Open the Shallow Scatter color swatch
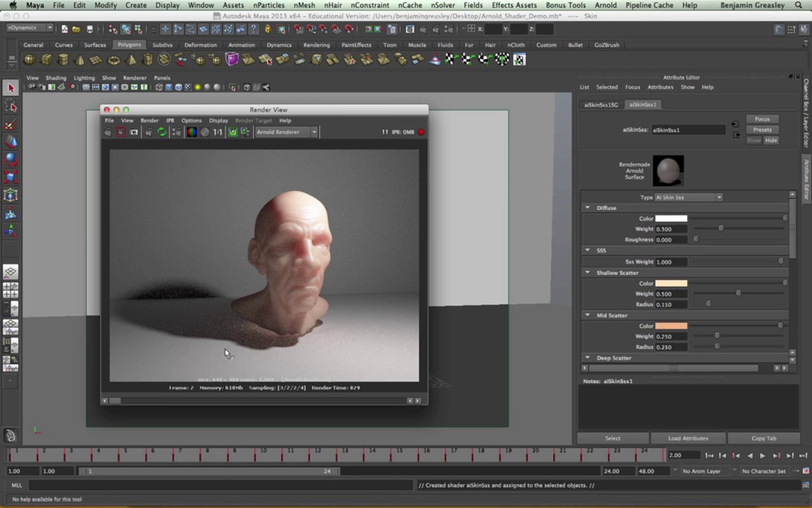This screenshot has height=508, width=812. 671,283
